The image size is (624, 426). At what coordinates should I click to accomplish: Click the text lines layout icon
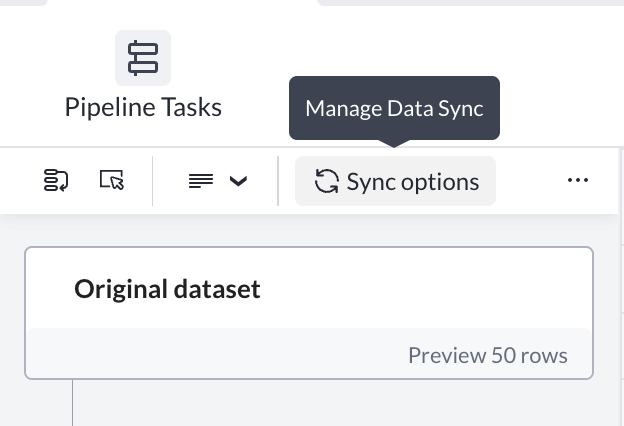click(201, 181)
